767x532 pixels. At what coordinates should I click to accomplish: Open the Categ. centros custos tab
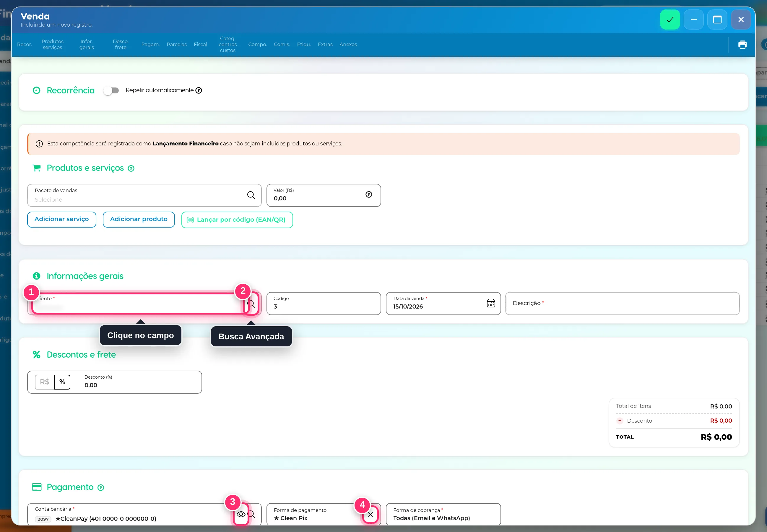pyautogui.click(x=227, y=44)
